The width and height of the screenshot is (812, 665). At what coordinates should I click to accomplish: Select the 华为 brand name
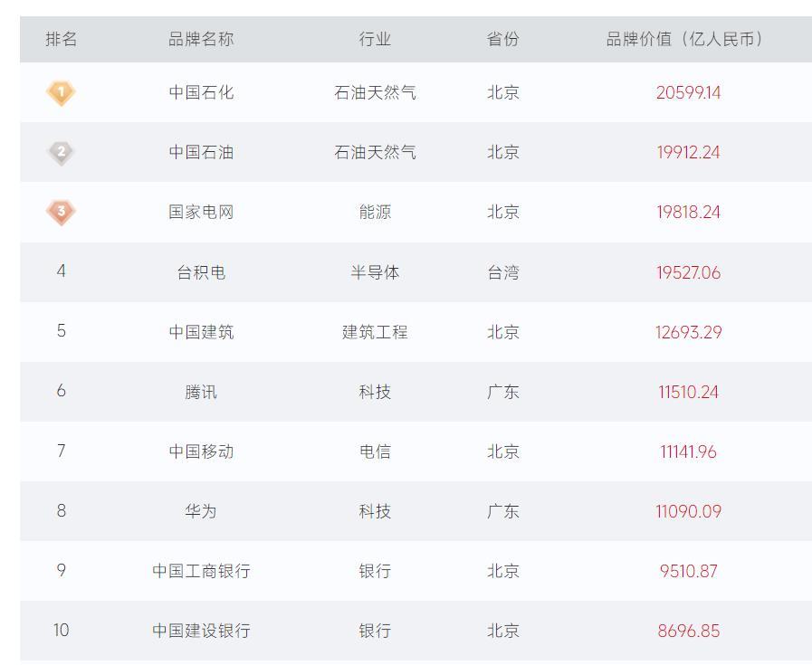coord(201,511)
